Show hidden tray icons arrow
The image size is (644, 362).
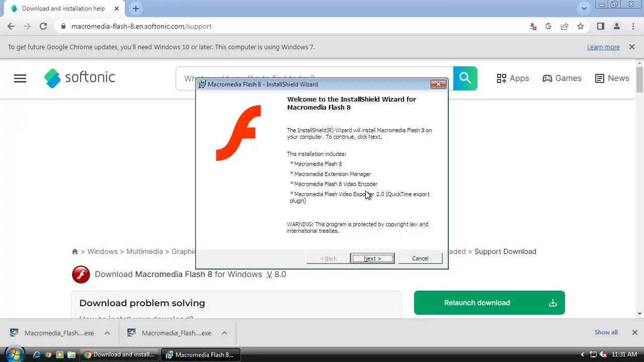point(583,354)
